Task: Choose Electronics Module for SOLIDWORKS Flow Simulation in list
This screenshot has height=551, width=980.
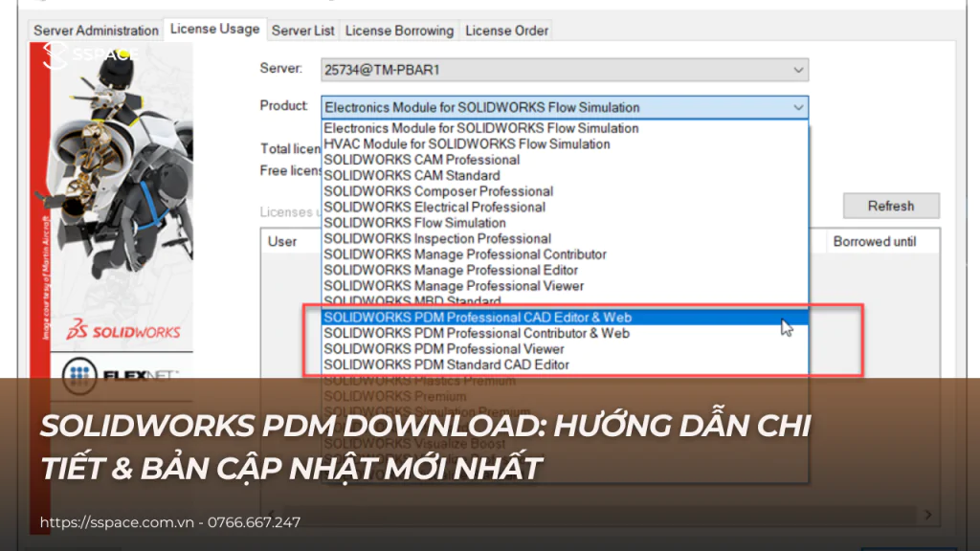Action: [565, 128]
